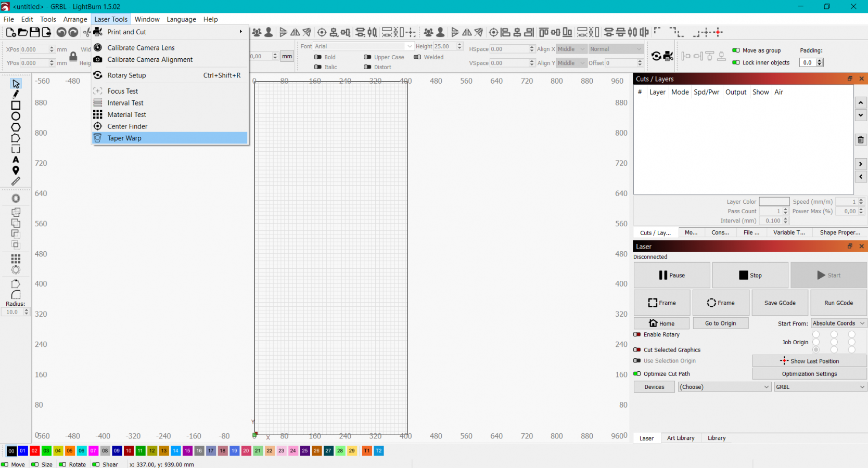This screenshot has width=868, height=468.
Task: Pick the polygon shape tool
Action: [16, 127]
